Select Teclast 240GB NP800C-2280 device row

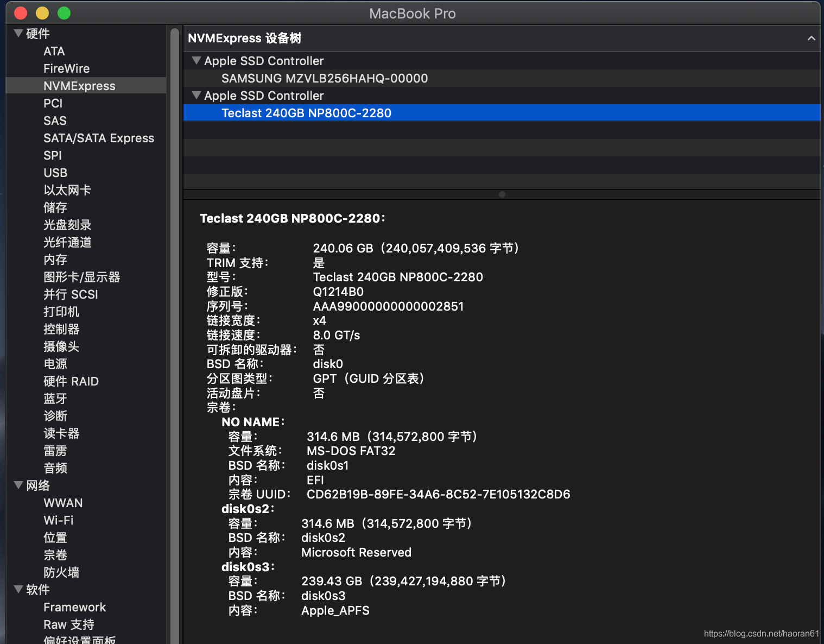pos(502,113)
